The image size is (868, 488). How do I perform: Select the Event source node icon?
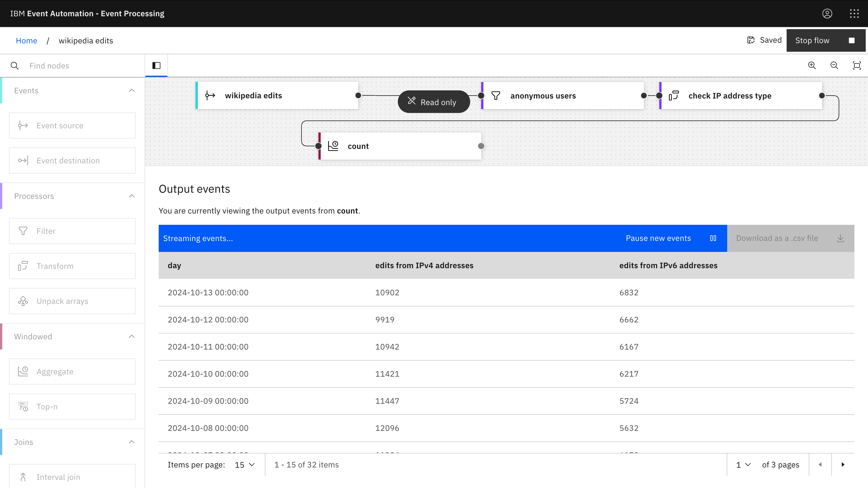pyautogui.click(x=23, y=126)
